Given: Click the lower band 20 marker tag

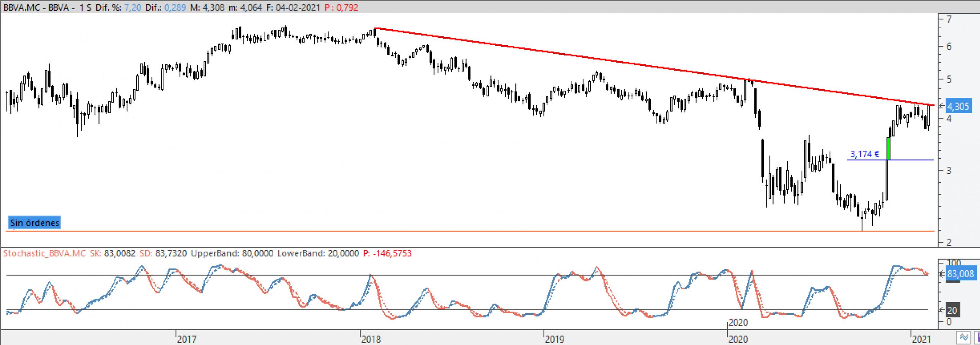Looking at the screenshot, I should [x=953, y=310].
